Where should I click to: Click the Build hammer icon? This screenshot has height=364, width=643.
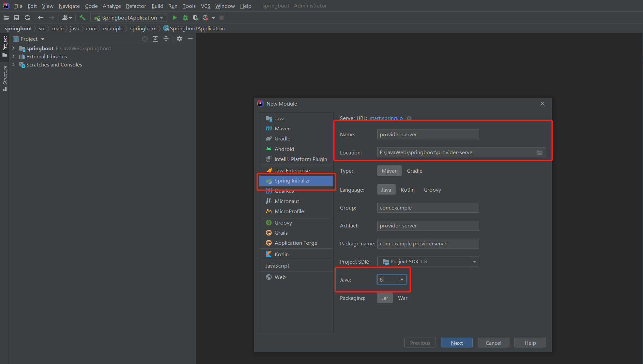[82, 18]
